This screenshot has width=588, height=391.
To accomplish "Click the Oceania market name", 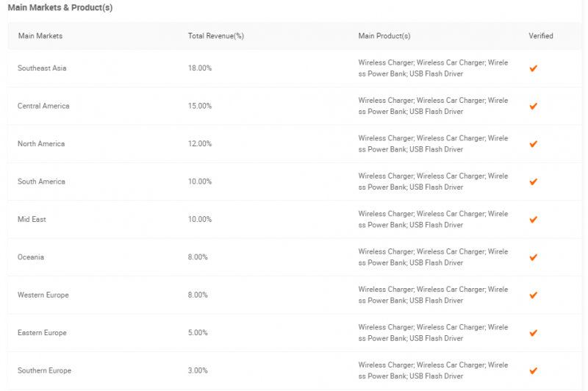I will point(31,257).
